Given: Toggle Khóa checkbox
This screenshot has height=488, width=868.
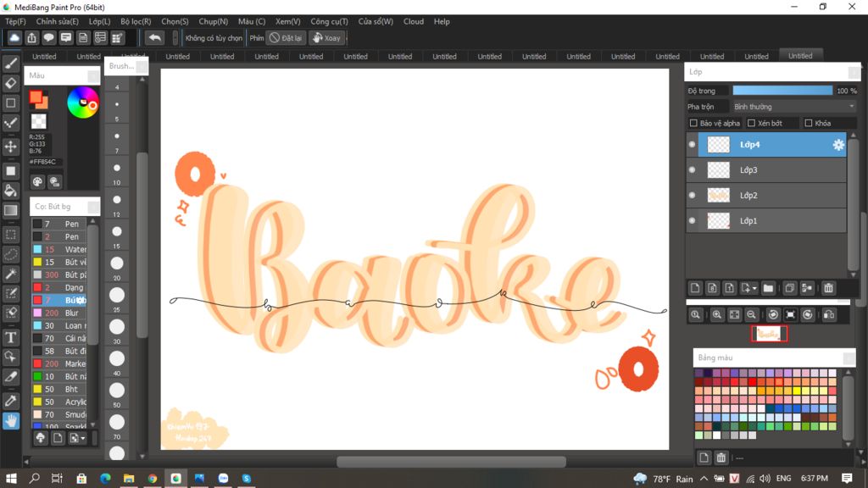Looking at the screenshot, I should click(x=808, y=123).
